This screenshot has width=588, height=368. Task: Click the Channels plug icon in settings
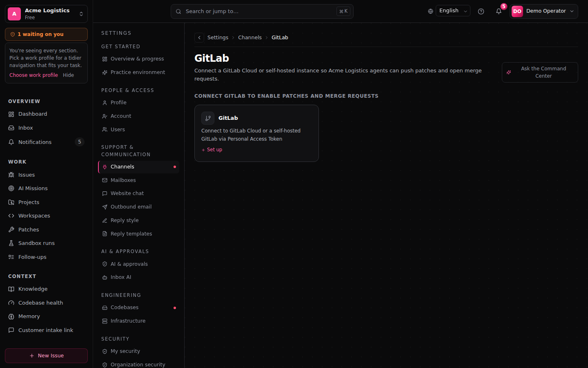tap(105, 167)
